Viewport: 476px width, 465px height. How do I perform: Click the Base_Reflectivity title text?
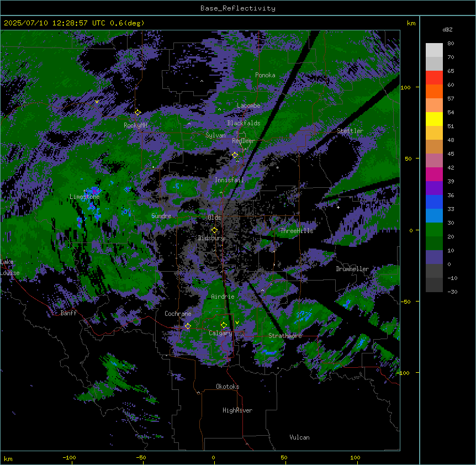coord(237,8)
